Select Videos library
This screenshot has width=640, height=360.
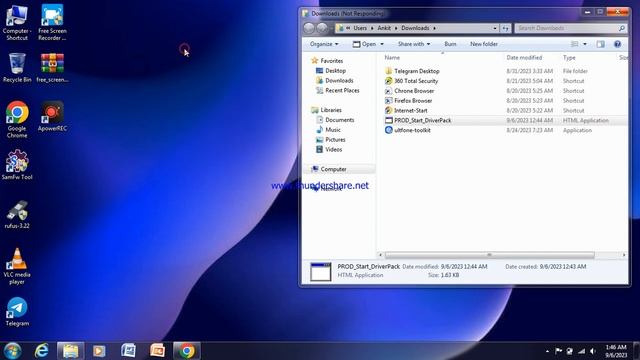tap(329, 150)
